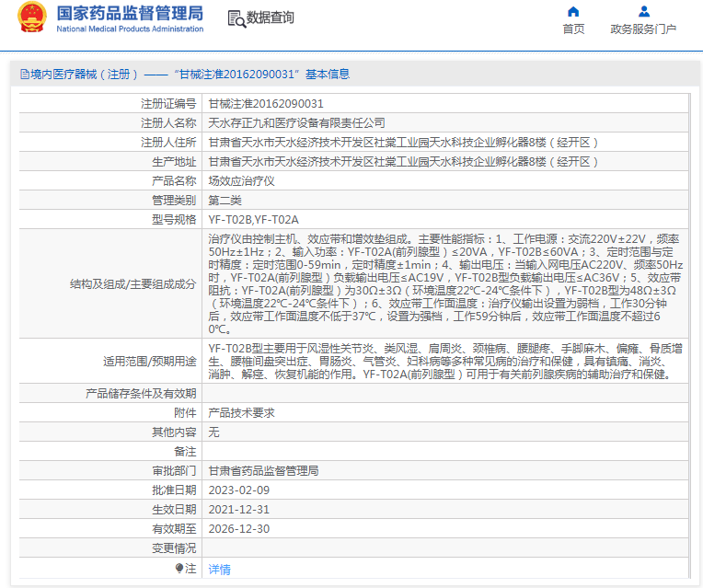Click the 批准日期 row label
The width and height of the screenshot is (703, 588).
click(x=174, y=490)
